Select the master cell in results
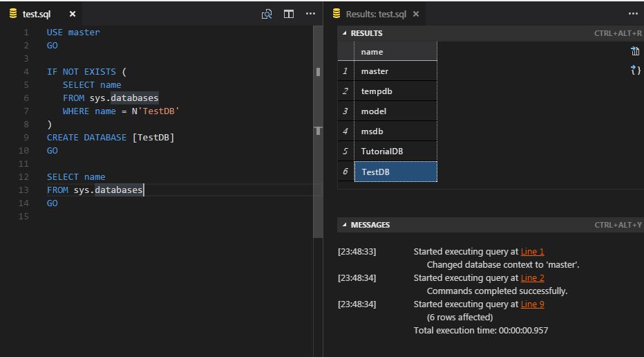 click(x=395, y=71)
